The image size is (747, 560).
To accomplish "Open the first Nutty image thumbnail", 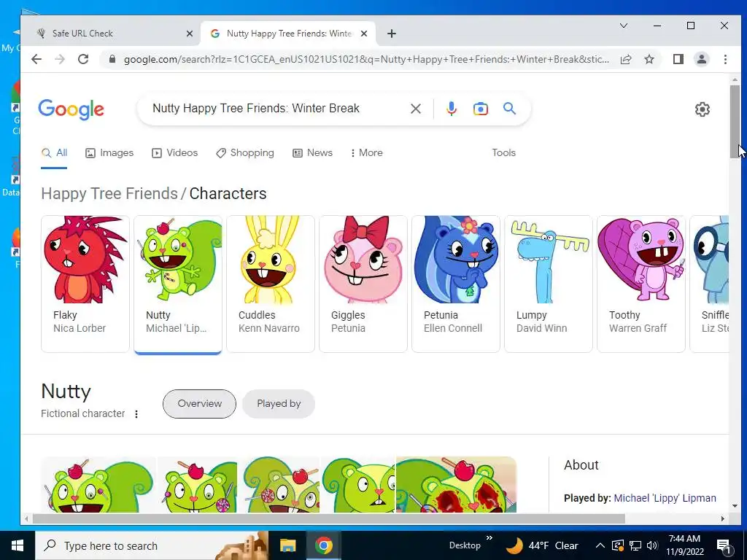I will (98, 484).
